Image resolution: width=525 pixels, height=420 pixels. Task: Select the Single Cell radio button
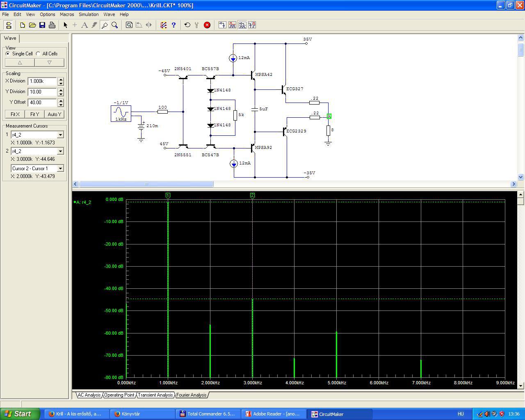click(x=8, y=54)
